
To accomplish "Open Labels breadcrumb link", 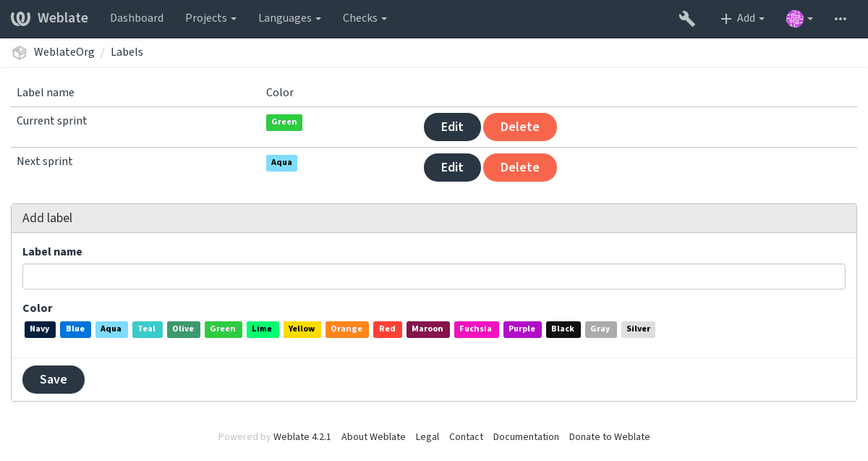I will pos(127,52).
